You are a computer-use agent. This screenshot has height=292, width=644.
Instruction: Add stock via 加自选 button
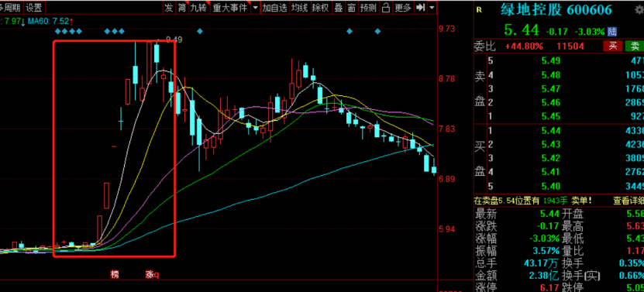click(275, 8)
